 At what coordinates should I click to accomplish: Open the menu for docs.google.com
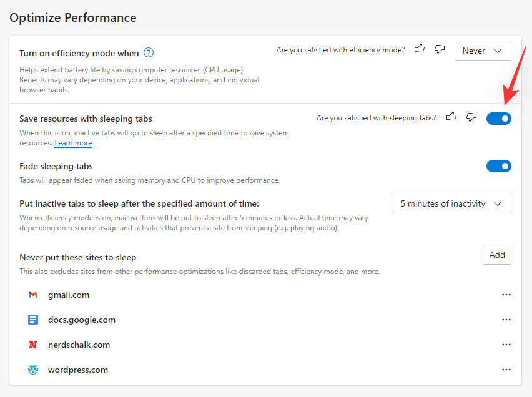pyautogui.click(x=506, y=319)
